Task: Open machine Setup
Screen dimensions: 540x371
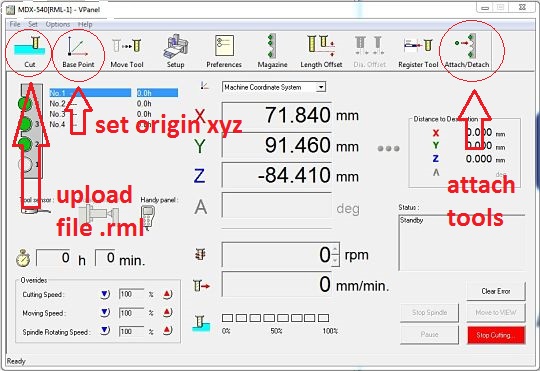Action: point(175,51)
